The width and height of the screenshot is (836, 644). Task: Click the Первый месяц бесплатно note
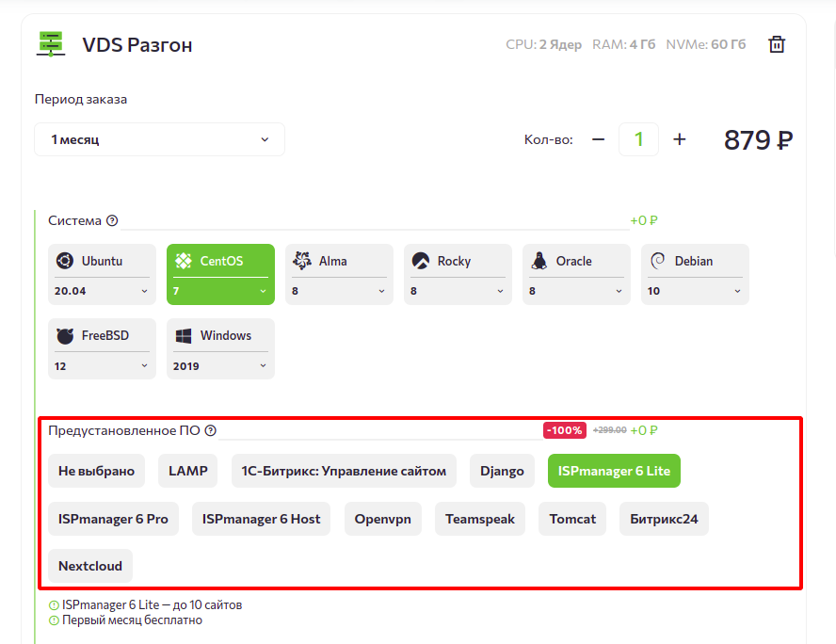tap(132, 620)
